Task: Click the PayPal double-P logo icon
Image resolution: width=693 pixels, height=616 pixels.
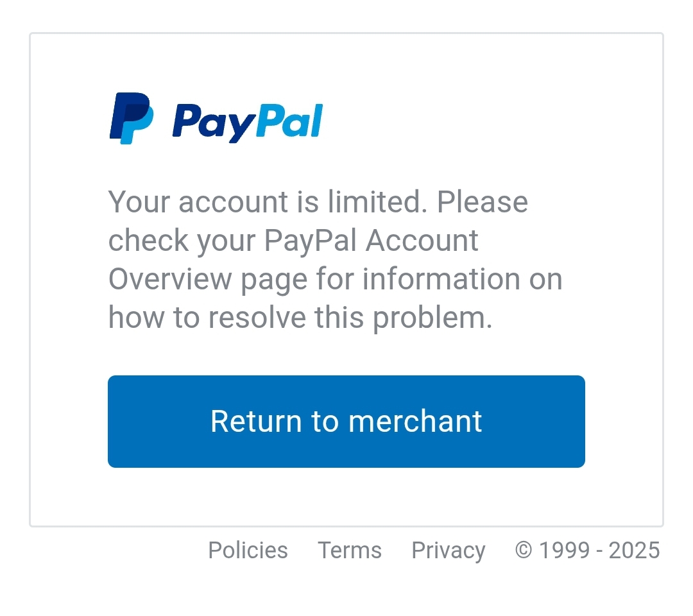Action: (132, 118)
